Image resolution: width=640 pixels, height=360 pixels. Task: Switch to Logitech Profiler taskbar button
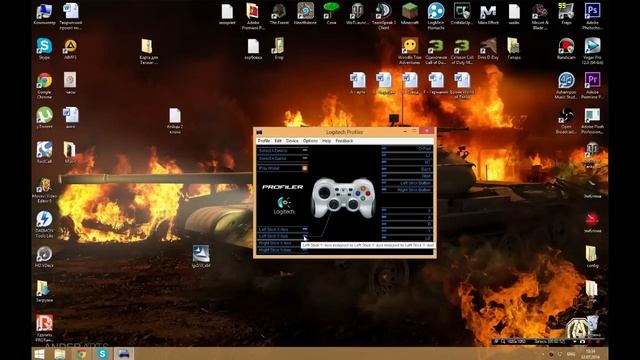click(124, 354)
